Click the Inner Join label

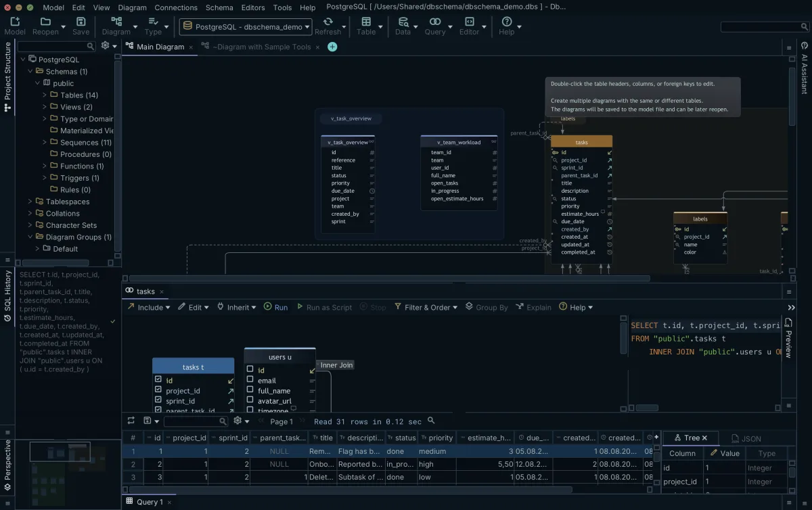(336, 365)
